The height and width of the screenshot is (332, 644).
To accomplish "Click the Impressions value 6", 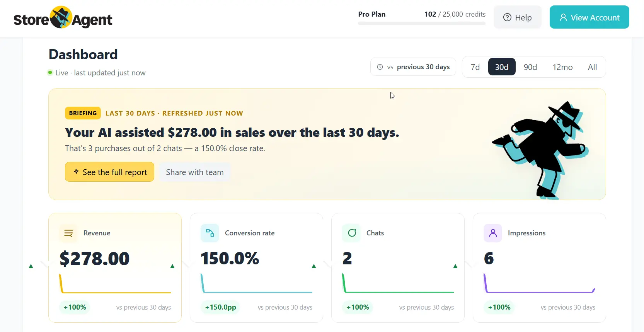I will pos(489,259).
